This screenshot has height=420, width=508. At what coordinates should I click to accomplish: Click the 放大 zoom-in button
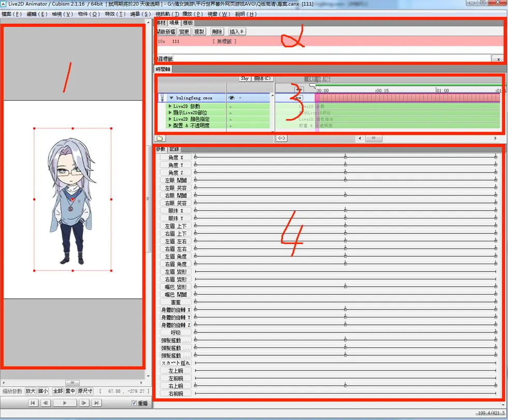coord(31,391)
